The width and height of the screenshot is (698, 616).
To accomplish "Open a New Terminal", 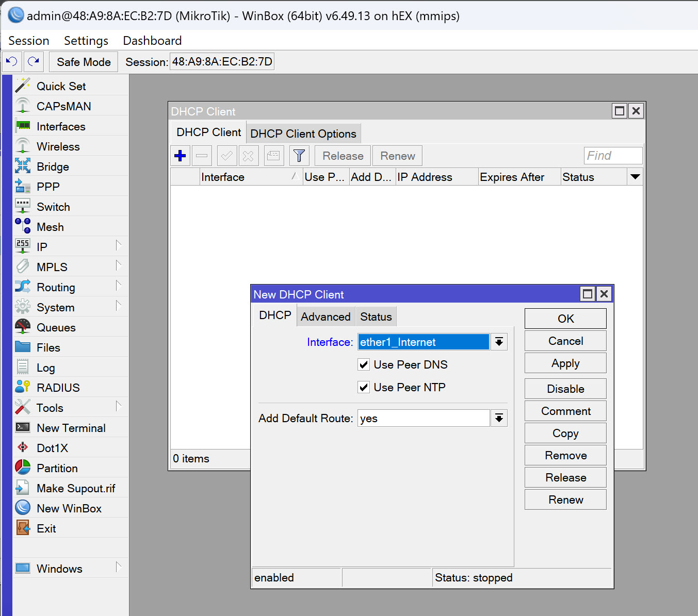I will click(70, 427).
